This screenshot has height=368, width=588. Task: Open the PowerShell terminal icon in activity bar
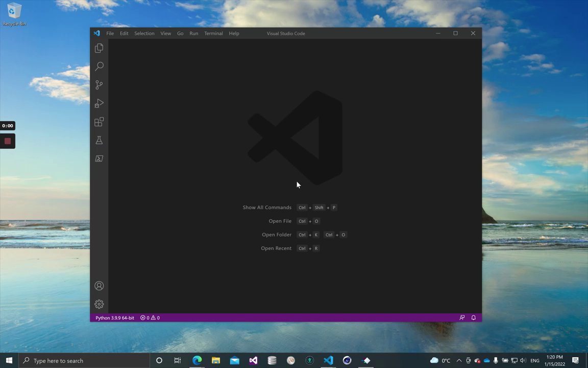(99, 158)
